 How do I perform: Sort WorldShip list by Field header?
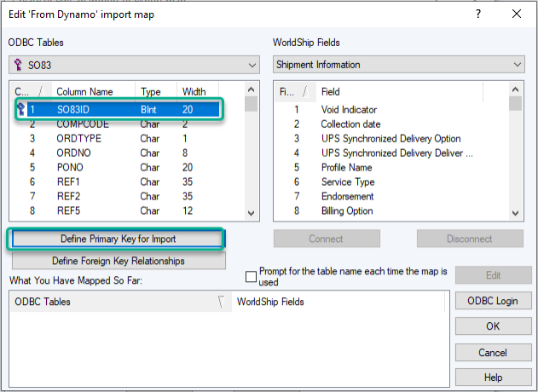[399, 92]
